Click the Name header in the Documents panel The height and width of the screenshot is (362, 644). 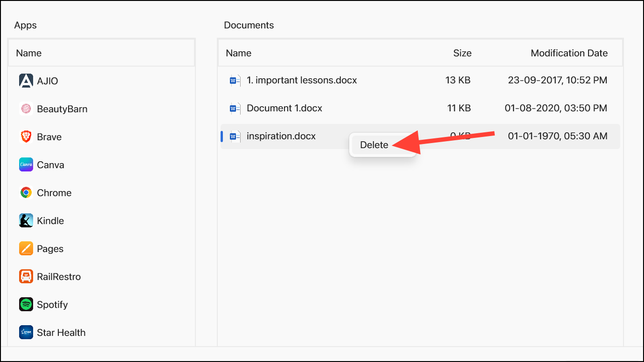point(238,53)
